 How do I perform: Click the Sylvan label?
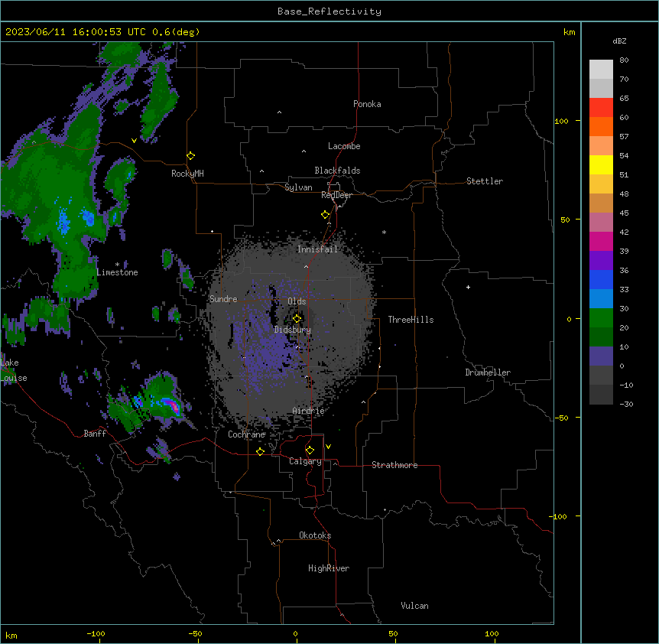pos(298,187)
